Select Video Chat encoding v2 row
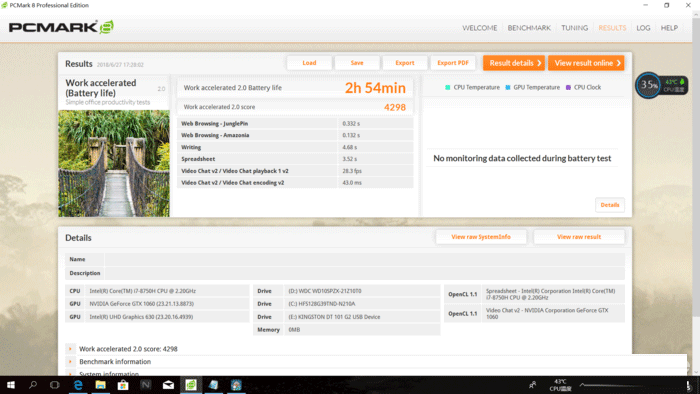 click(295, 182)
